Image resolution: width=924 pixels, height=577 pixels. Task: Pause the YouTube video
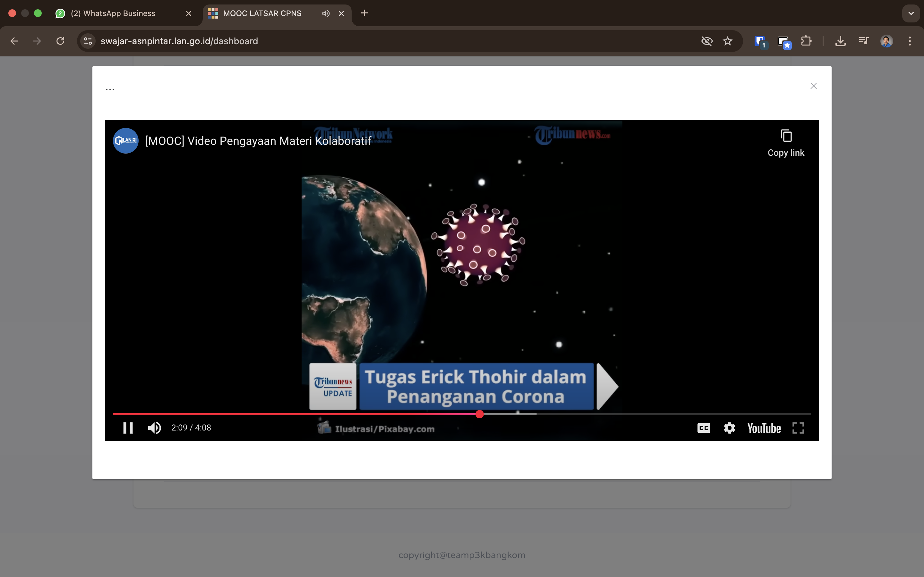pyautogui.click(x=128, y=428)
